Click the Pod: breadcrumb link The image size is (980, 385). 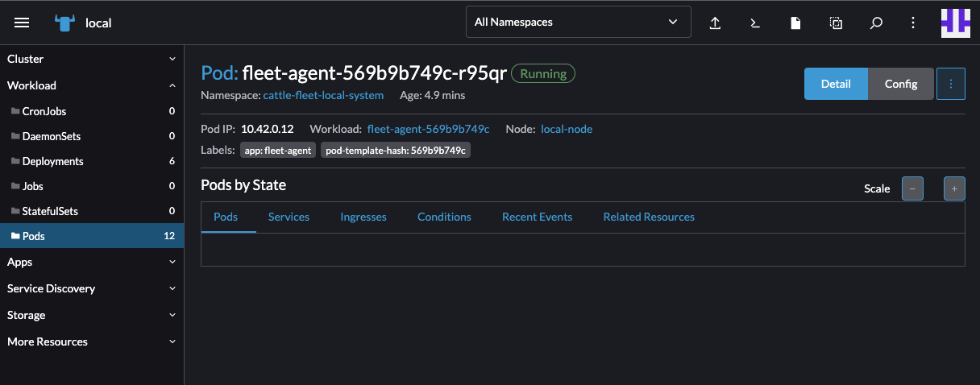pyautogui.click(x=219, y=73)
